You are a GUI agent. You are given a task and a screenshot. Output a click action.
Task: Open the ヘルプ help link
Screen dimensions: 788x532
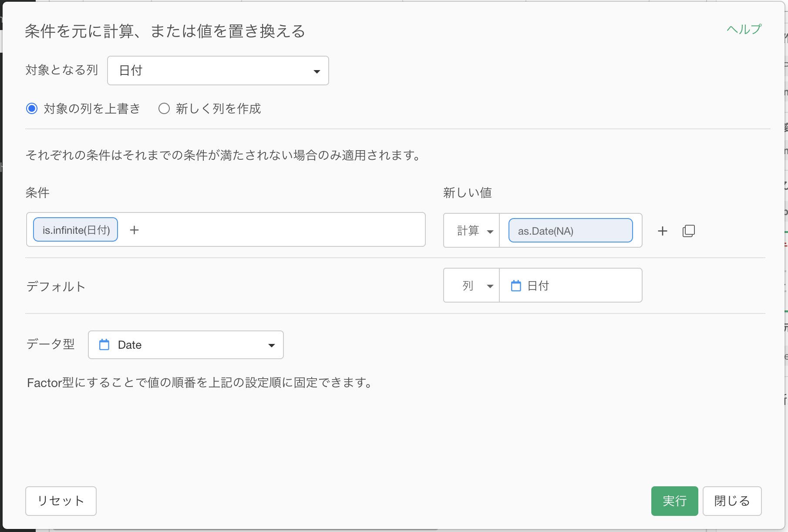(x=744, y=29)
